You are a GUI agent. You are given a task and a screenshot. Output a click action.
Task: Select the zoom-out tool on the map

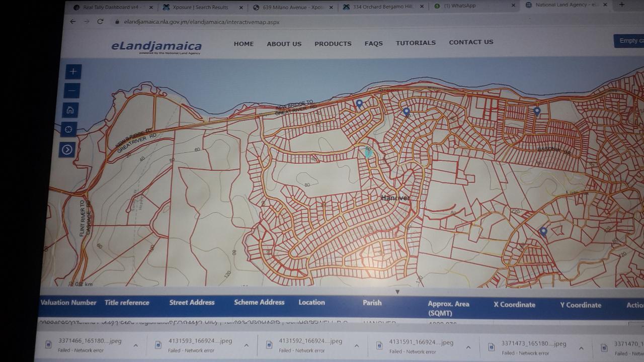pos(72,90)
